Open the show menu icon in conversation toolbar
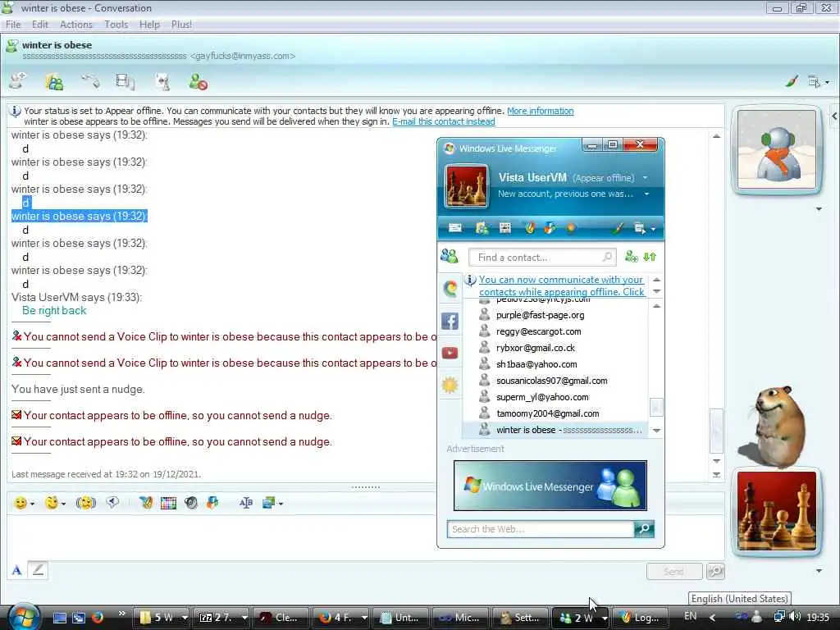 815,82
